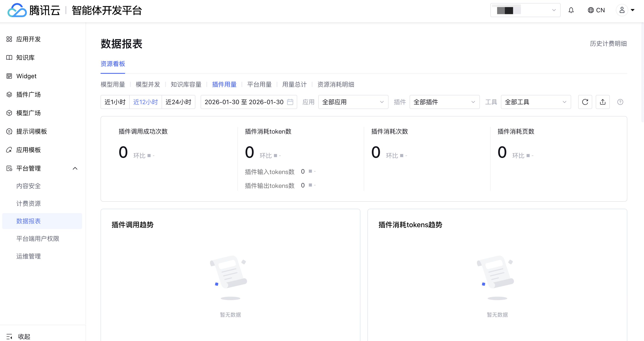Open the notification bell icon
This screenshot has width=644, height=341.
[x=571, y=10]
